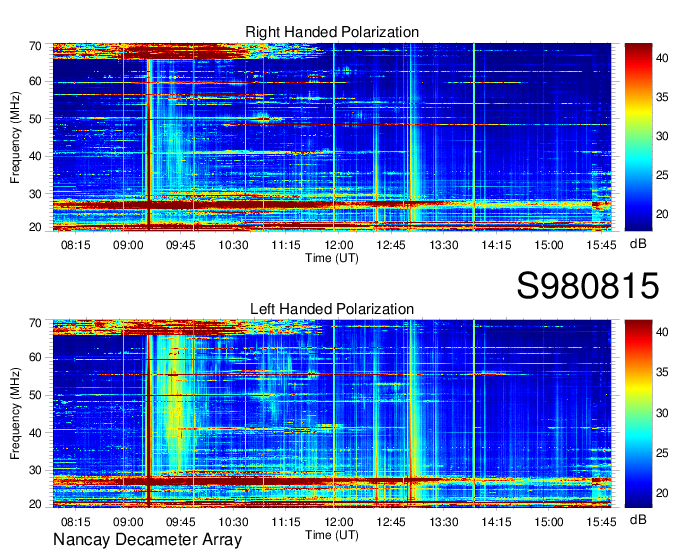Click the "09:00" tick under Right Handed plot
Image resolution: width=680 pixels, height=552 pixels.
pyautogui.click(x=128, y=245)
